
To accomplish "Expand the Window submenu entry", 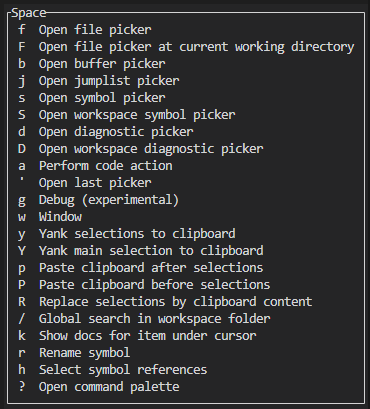I will [50, 217].
